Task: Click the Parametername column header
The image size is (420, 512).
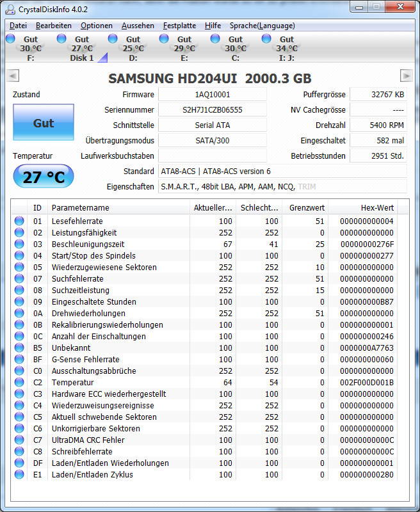Action: 118,207
